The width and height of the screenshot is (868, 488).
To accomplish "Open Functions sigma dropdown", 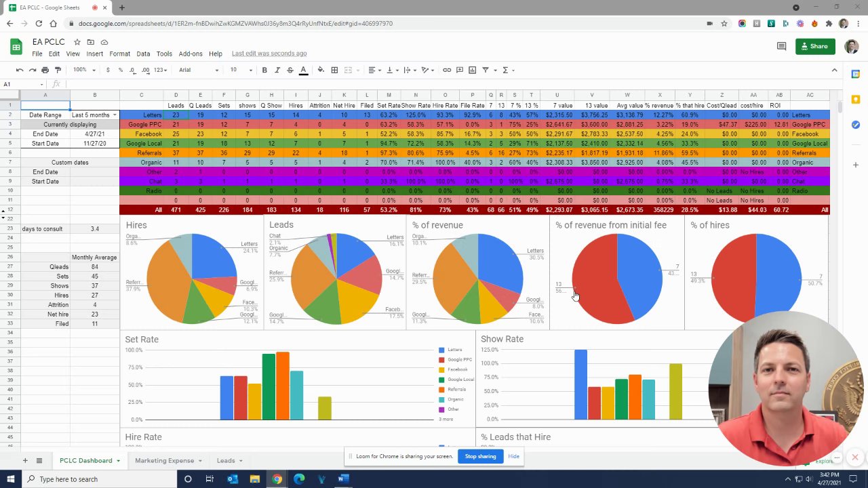I will [x=508, y=70].
